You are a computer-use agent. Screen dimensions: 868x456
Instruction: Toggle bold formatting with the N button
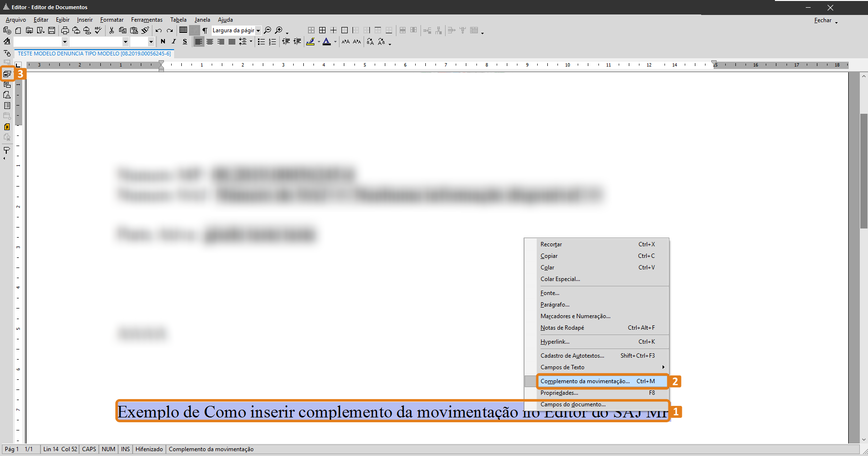coord(163,42)
